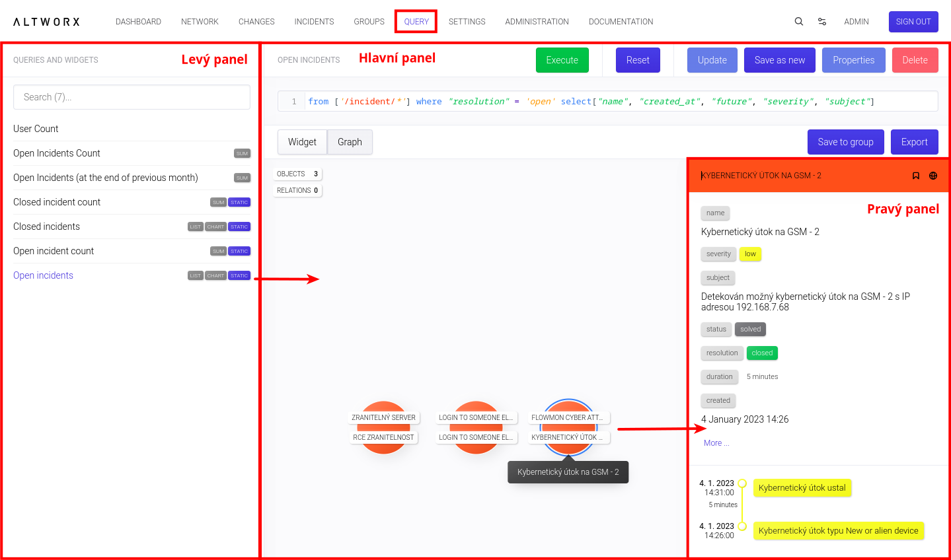Screen dimensions: 951x560
Task: Click the top timeline marker for 14:31:00
Action: click(742, 483)
